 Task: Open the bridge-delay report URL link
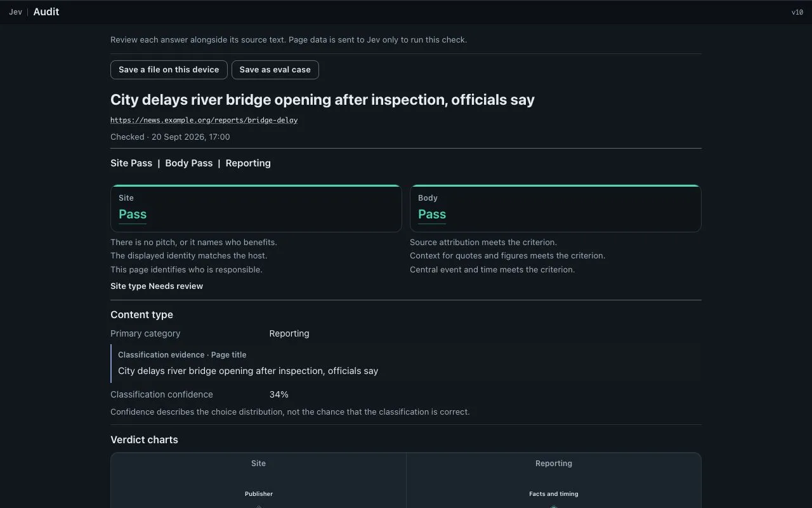point(204,120)
